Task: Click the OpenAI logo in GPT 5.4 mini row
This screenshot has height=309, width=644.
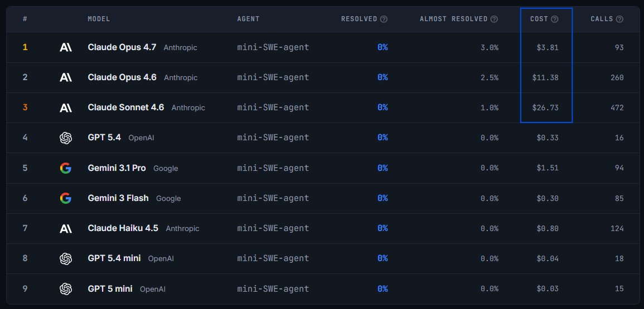Action: click(x=66, y=258)
